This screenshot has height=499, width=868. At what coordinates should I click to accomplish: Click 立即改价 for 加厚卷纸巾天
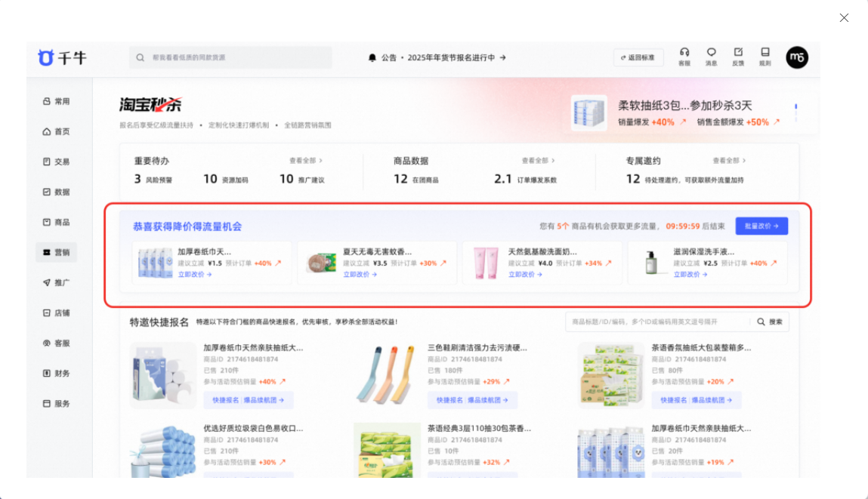click(195, 274)
